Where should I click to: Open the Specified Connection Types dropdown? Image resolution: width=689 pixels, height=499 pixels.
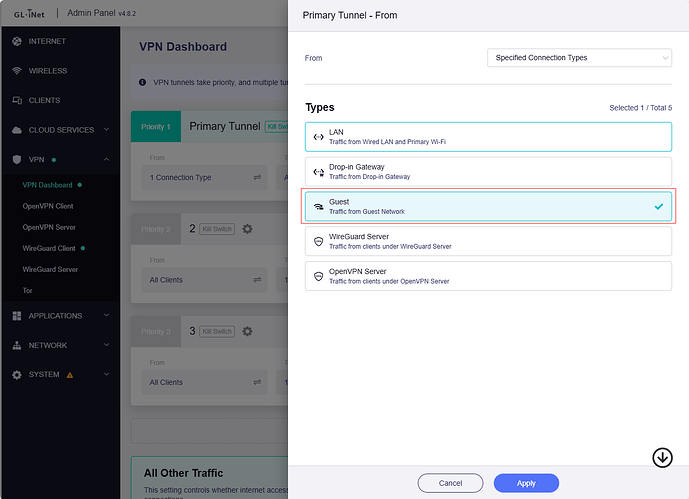tap(579, 58)
